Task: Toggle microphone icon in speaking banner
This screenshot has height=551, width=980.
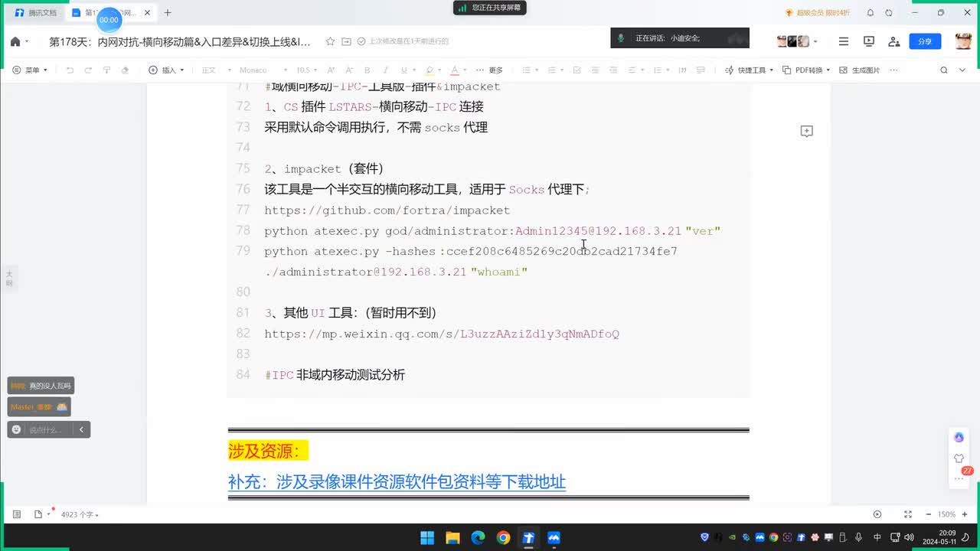Action: tap(621, 37)
